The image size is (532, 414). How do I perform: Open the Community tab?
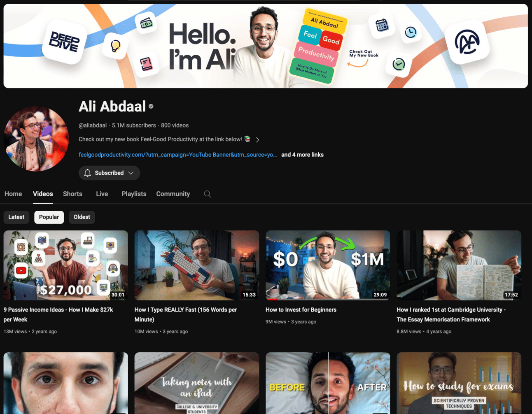point(173,194)
